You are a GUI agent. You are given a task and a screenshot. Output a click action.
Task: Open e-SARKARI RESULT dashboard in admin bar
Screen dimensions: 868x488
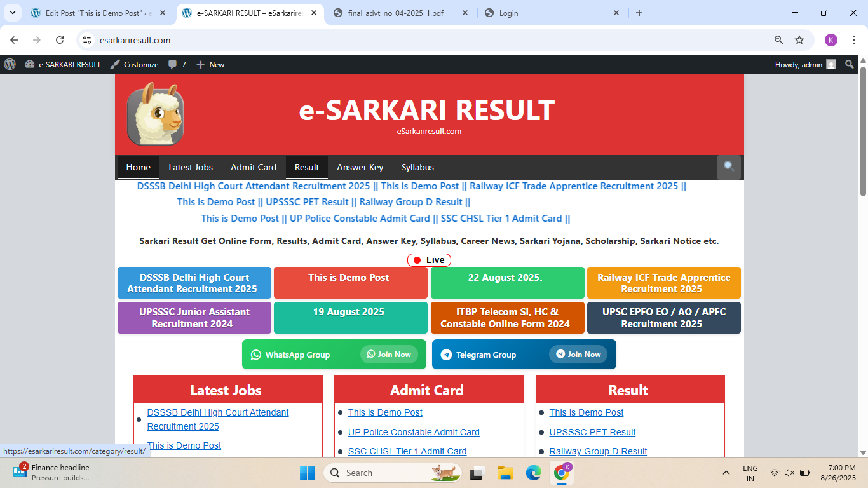pos(63,64)
